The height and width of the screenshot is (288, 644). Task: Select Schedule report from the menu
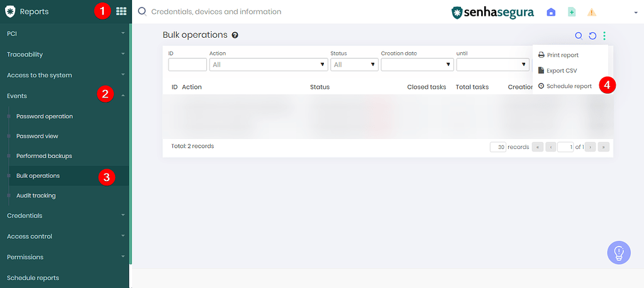[x=569, y=86]
